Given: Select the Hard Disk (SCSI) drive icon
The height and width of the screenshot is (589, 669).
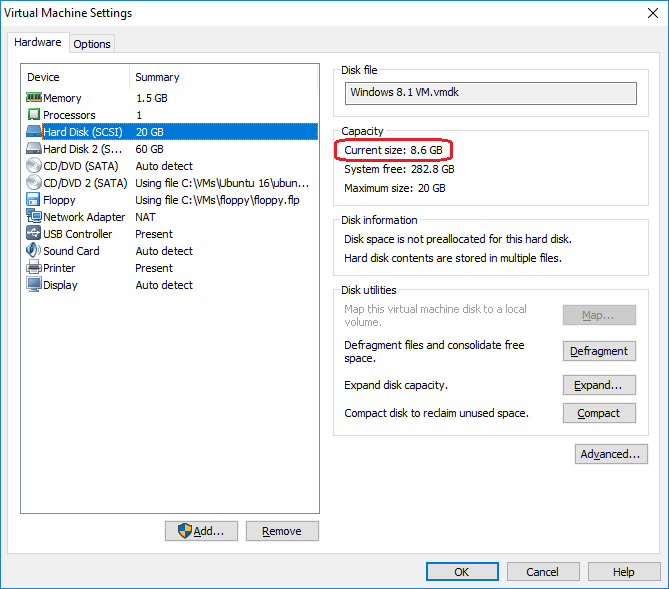Looking at the screenshot, I should [x=34, y=131].
